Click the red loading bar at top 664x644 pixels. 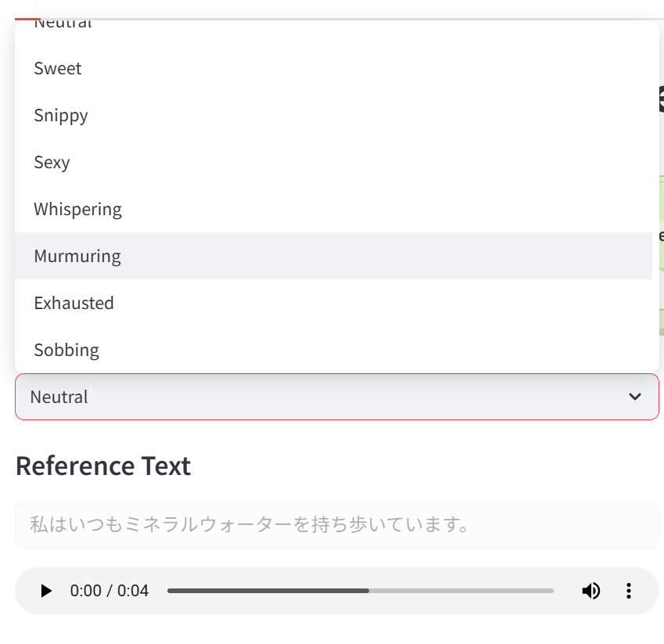27,18
